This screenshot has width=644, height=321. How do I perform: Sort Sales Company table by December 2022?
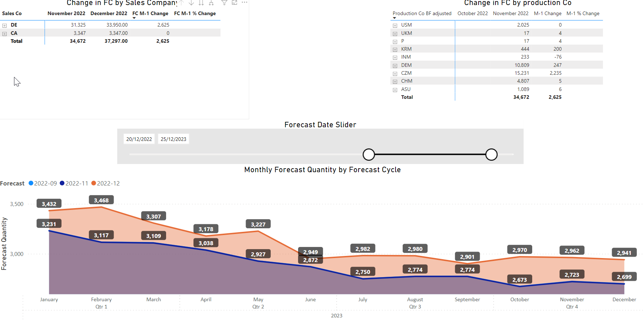click(109, 14)
